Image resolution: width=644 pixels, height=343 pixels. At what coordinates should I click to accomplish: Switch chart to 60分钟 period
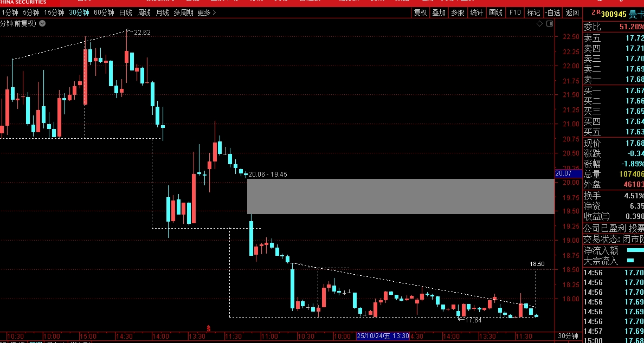104,13
